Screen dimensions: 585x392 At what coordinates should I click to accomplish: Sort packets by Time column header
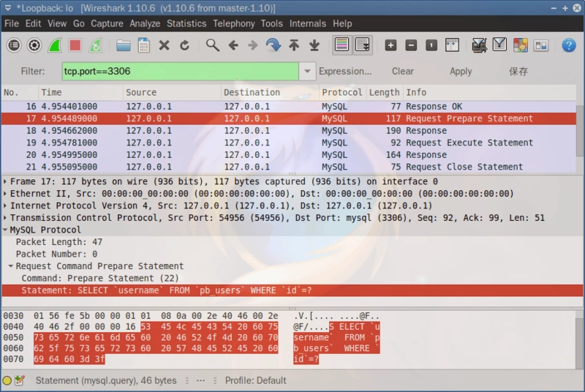(80, 92)
